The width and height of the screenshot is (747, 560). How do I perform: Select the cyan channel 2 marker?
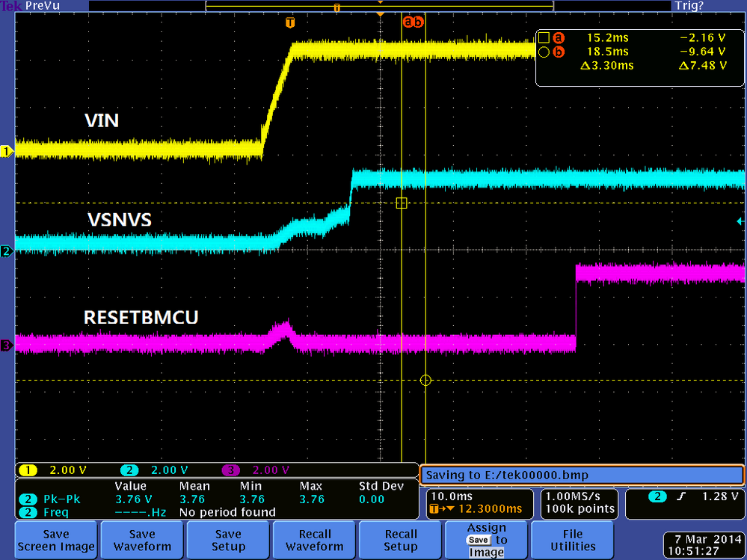pyautogui.click(x=7, y=250)
